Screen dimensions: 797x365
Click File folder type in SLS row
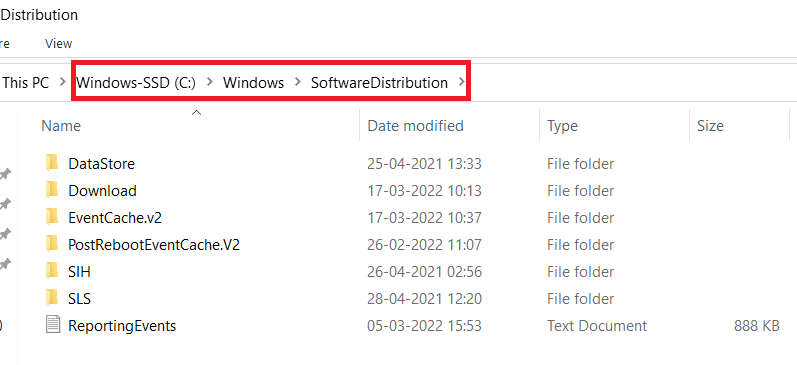click(580, 298)
